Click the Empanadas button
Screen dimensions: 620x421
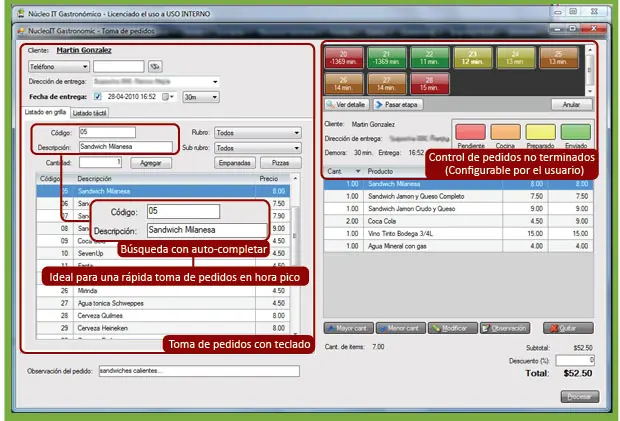click(235, 163)
